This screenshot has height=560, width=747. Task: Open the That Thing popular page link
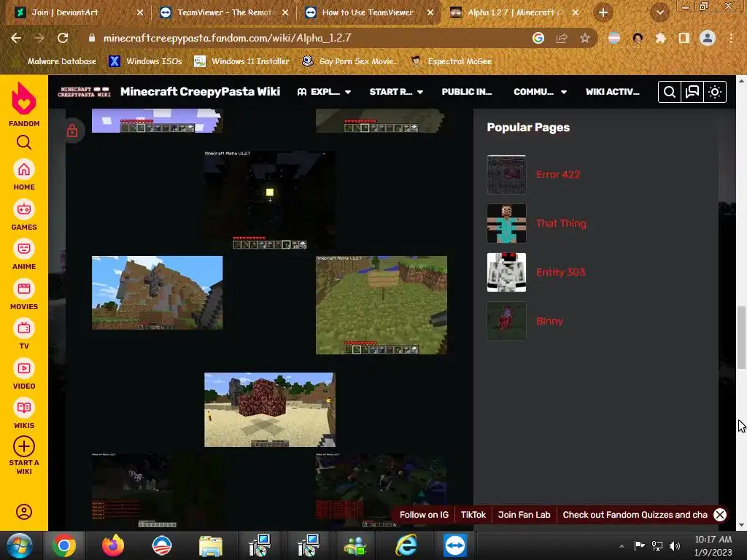point(561,223)
